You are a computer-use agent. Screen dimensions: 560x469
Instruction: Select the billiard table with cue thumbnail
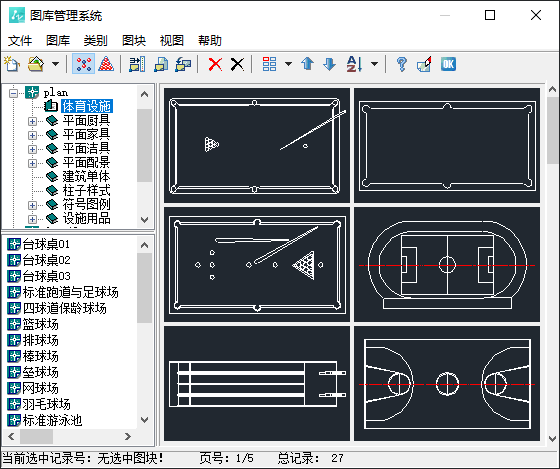point(257,145)
